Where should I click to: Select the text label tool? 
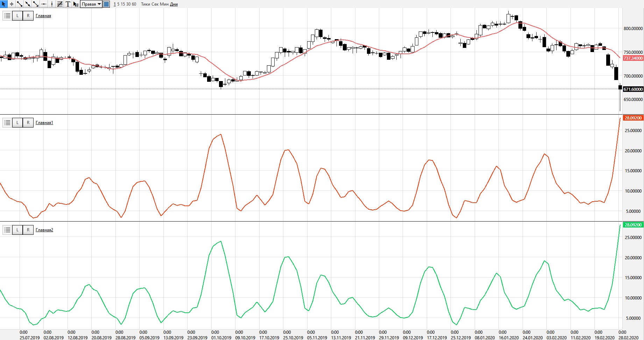(x=68, y=4)
